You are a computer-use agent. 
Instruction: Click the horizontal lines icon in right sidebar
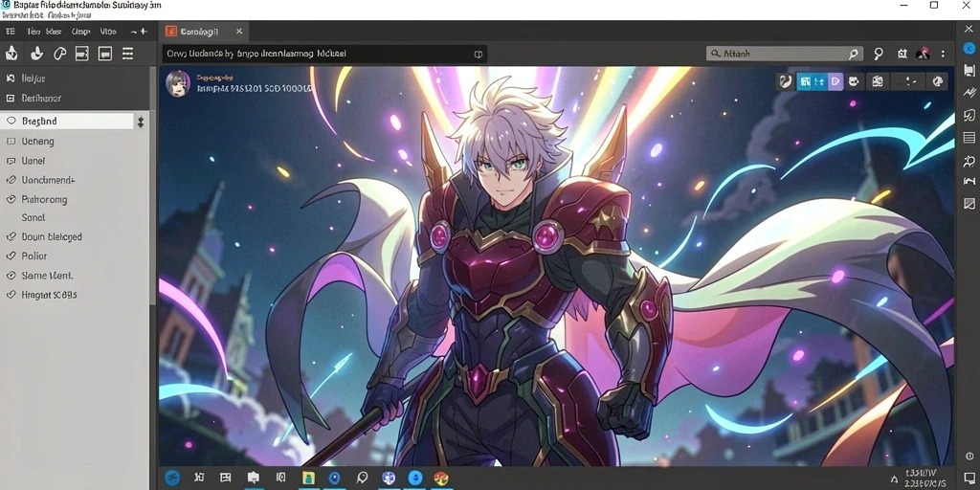pyautogui.click(x=969, y=138)
